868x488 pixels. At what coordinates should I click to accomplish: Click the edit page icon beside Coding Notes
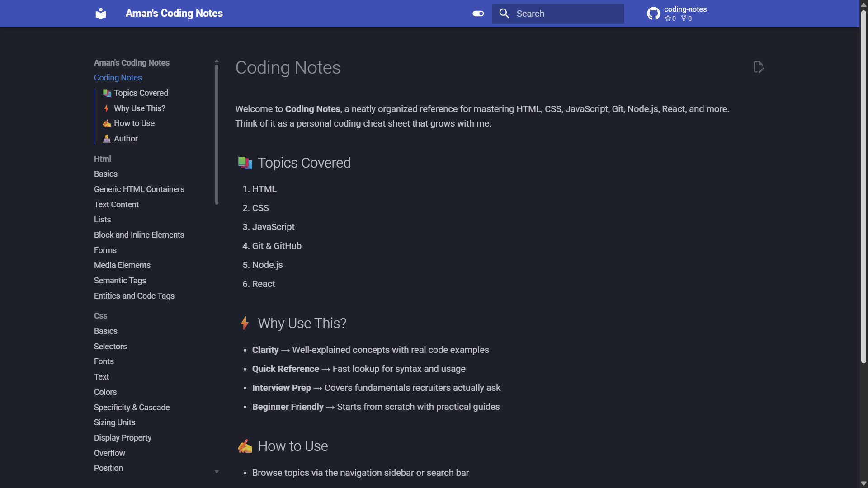tap(759, 67)
